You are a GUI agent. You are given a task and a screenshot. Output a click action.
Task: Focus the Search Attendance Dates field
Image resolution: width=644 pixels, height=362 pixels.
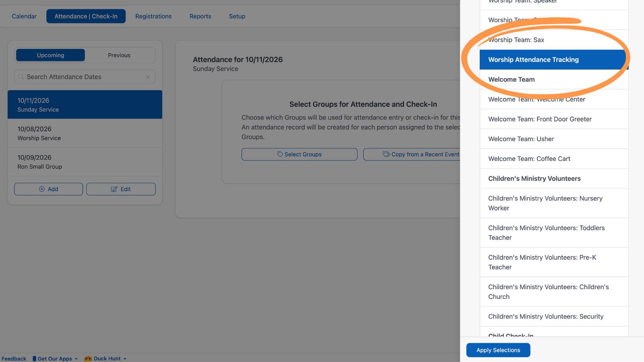coord(85,77)
